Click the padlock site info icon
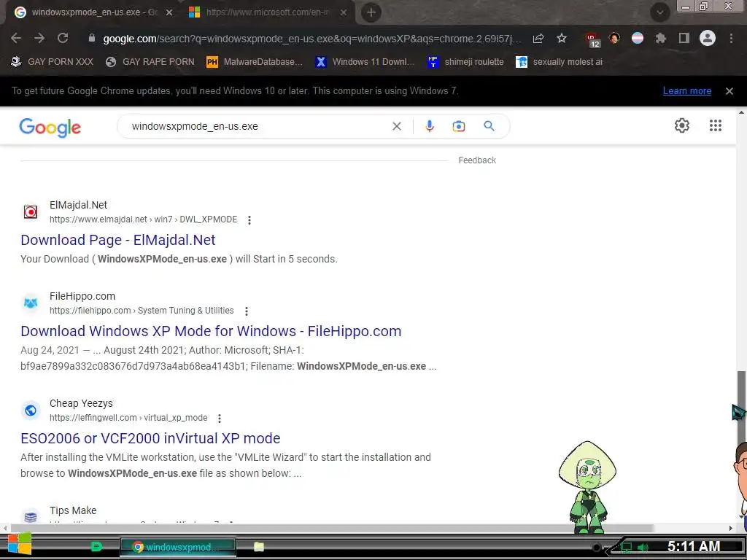Viewport: 747px width, 560px height. tap(92, 39)
